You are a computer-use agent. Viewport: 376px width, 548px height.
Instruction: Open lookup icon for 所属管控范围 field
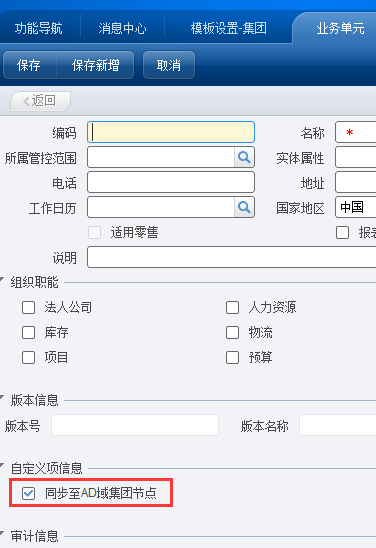tap(244, 157)
